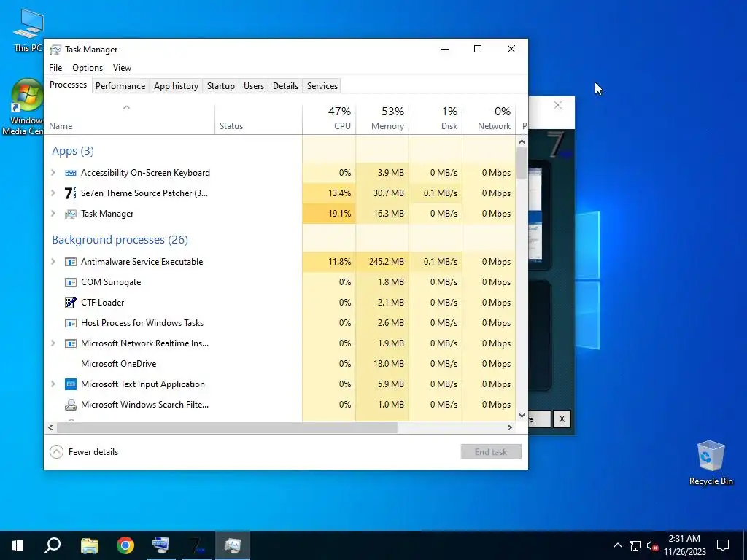747x560 pixels.
Task: Sort by the CPU column header
Action: click(329, 119)
